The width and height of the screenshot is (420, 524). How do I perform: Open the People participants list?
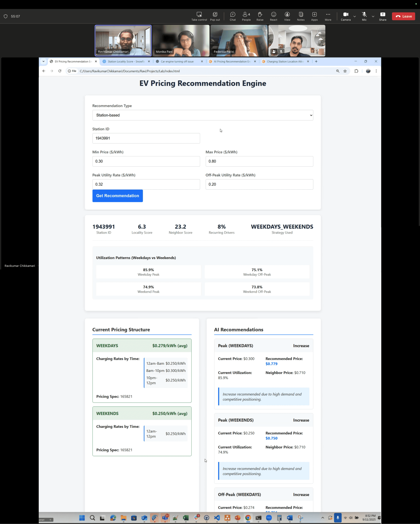pos(246,16)
